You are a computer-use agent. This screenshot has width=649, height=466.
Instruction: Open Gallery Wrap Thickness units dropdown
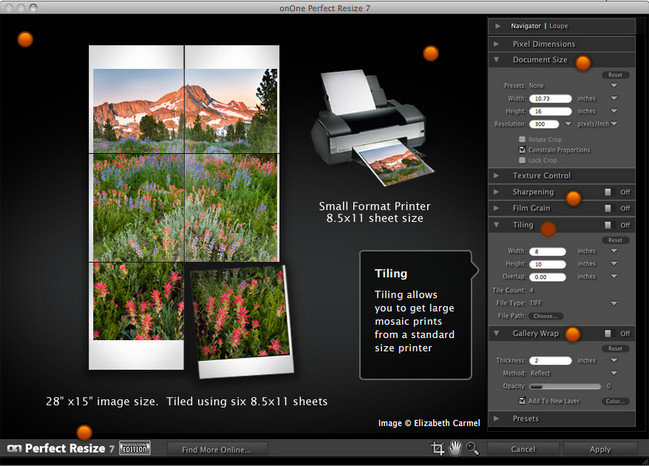click(x=614, y=360)
